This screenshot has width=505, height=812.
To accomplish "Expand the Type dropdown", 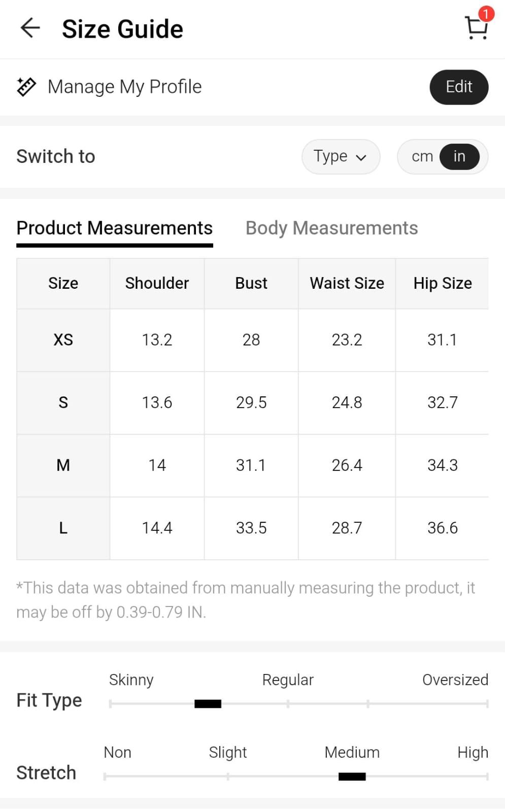I will tap(341, 156).
